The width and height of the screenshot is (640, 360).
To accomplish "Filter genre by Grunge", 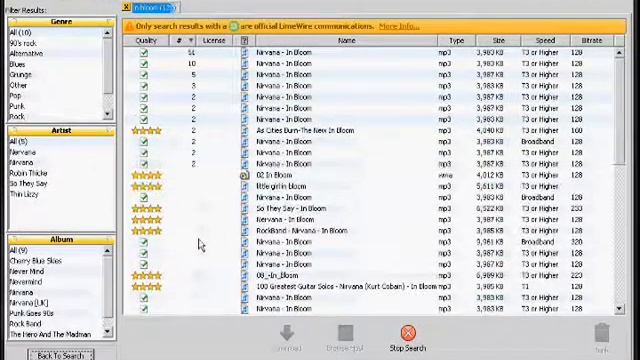I will [20, 75].
